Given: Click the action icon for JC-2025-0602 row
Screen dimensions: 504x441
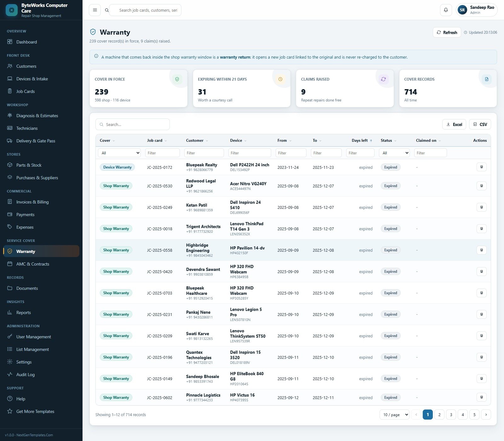Looking at the screenshot, I should (x=481, y=397).
